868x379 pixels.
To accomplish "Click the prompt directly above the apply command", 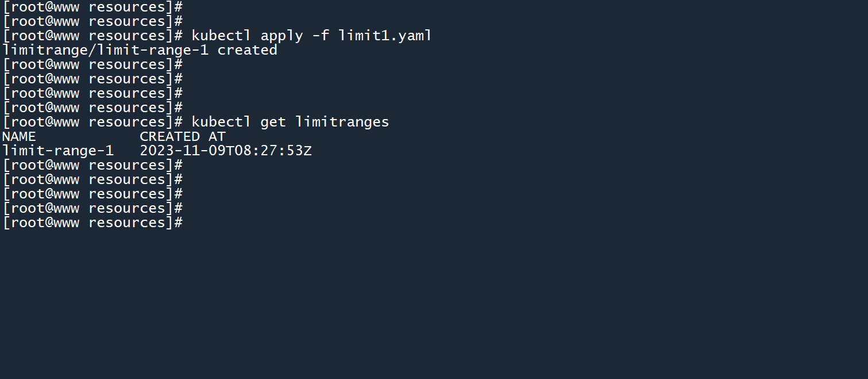I will pyautogui.click(x=92, y=21).
